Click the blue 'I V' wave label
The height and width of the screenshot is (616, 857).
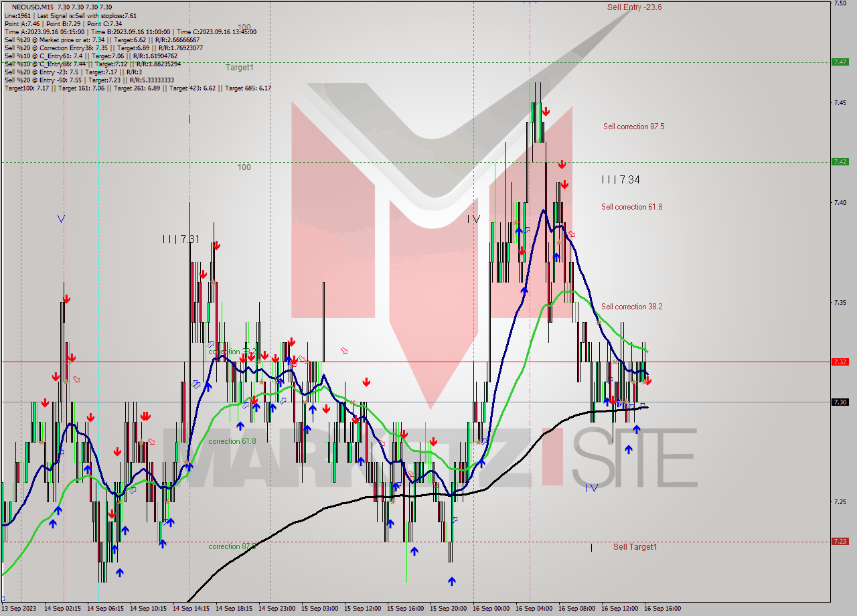[x=591, y=488]
